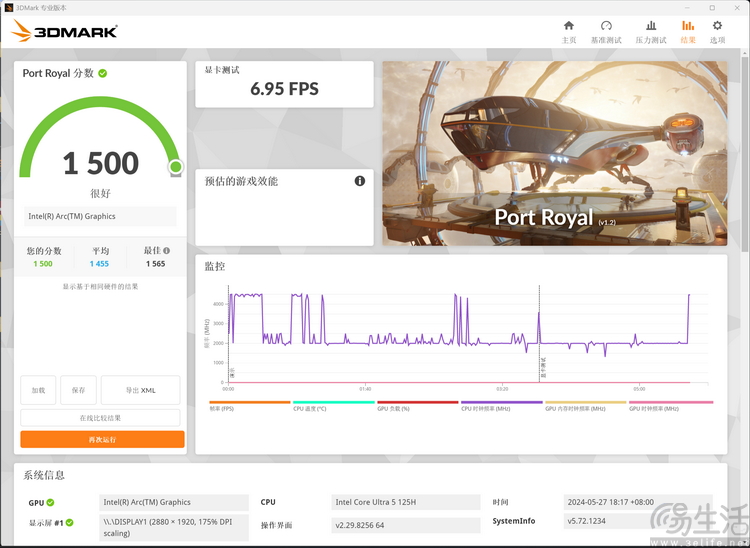Click the Intel(R) Arc(TM) Graphics label under gauge
750x548 pixels.
point(100,216)
